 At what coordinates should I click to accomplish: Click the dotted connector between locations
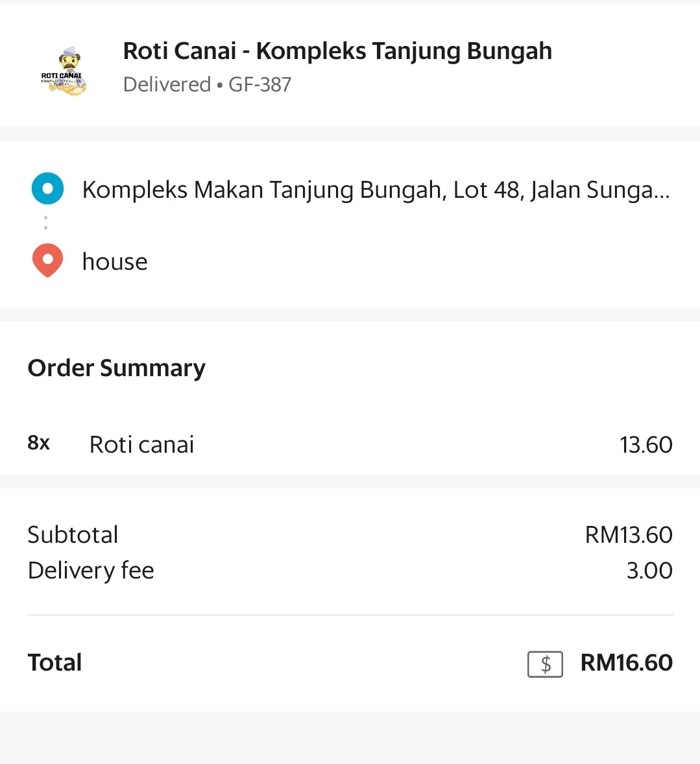click(x=46, y=223)
